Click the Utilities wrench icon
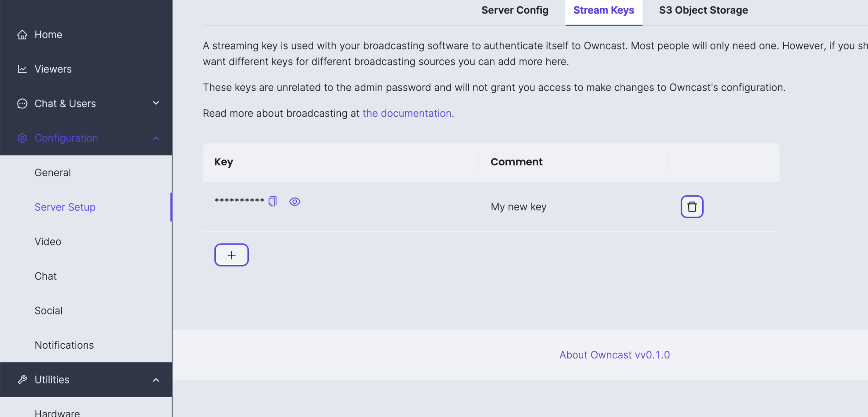The image size is (868, 417). click(22, 380)
